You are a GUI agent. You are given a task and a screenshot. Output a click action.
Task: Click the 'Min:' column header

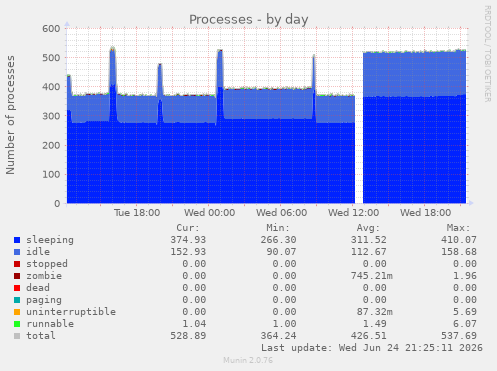coord(278,228)
